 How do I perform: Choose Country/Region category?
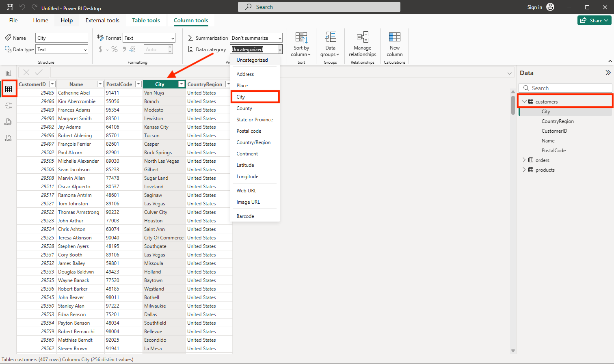coord(255,142)
